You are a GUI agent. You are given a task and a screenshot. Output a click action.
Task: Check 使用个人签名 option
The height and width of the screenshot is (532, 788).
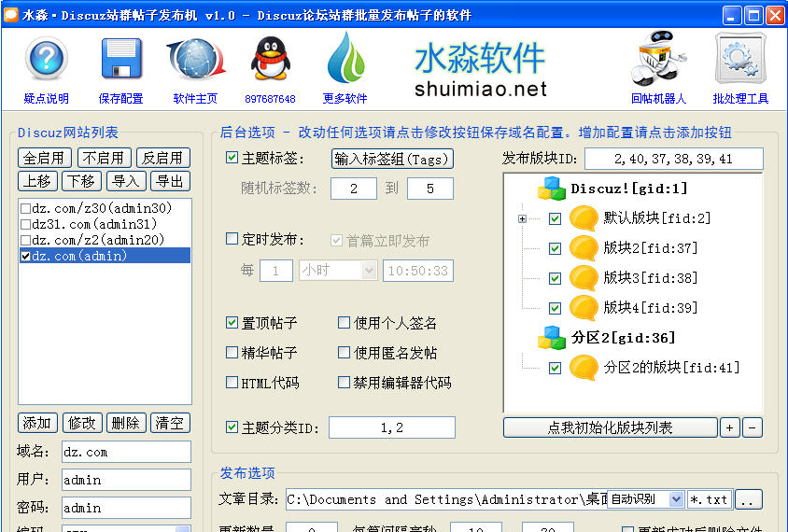344,323
